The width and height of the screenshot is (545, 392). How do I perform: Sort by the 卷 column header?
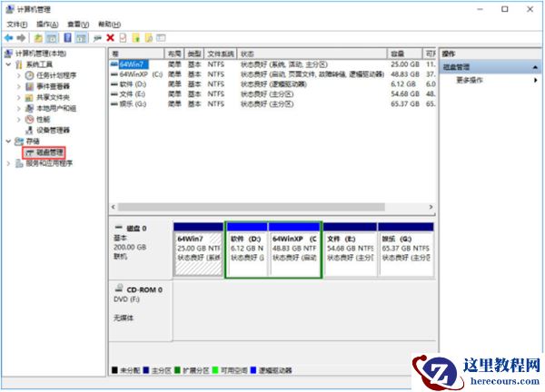click(x=136, y=54)
